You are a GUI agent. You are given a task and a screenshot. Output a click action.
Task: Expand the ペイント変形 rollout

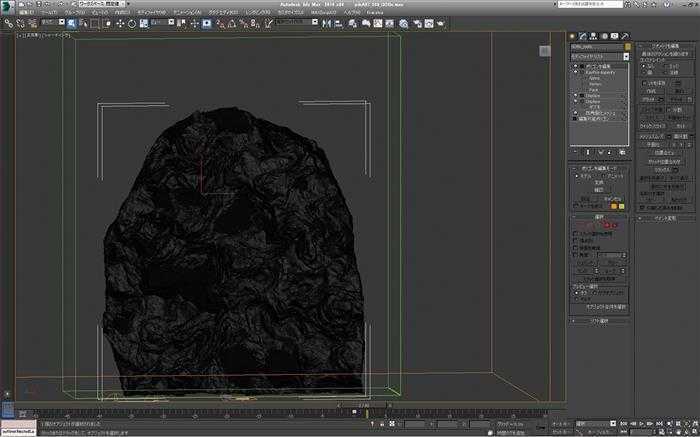coord(665,218)
